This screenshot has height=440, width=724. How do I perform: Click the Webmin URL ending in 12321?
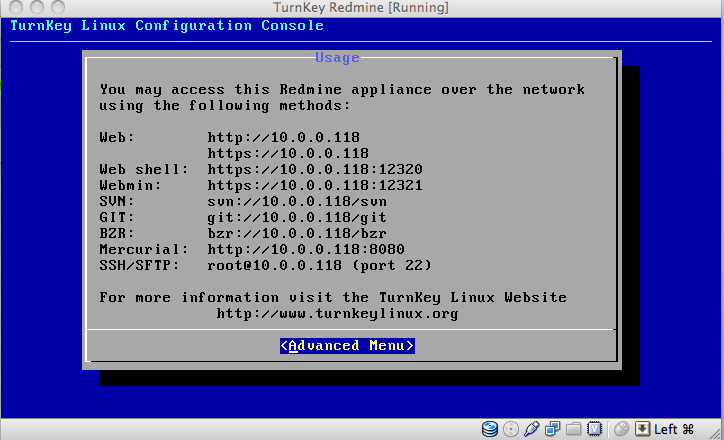click(315, 186)
